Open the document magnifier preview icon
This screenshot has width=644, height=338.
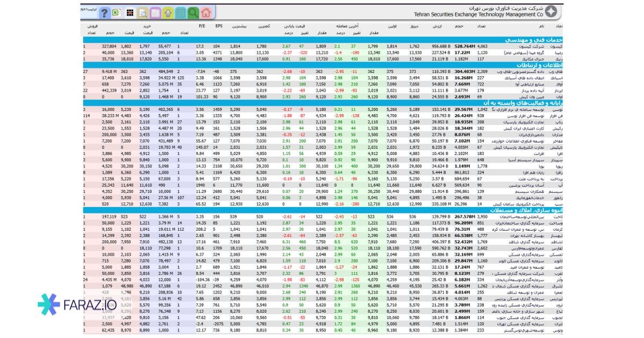click(x=142, y=13)
